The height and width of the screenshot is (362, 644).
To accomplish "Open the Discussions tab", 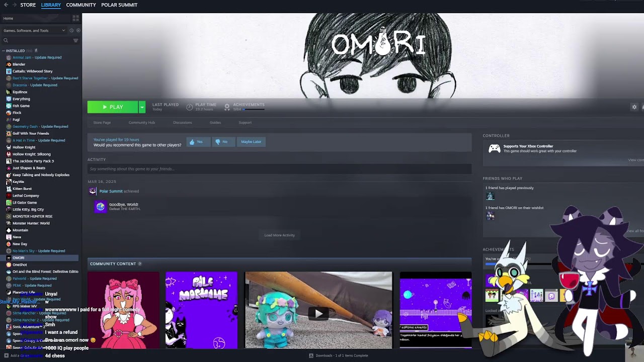I will (x=183, y=123).
